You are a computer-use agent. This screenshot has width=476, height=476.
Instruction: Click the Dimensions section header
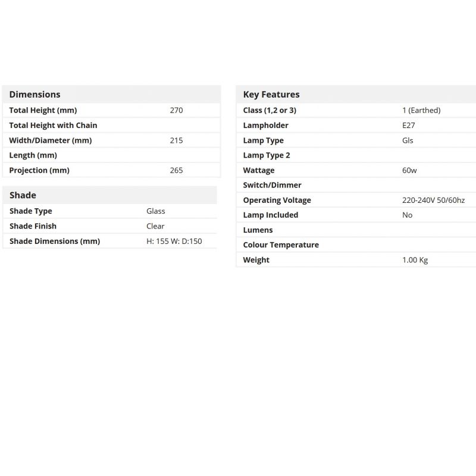35,94
